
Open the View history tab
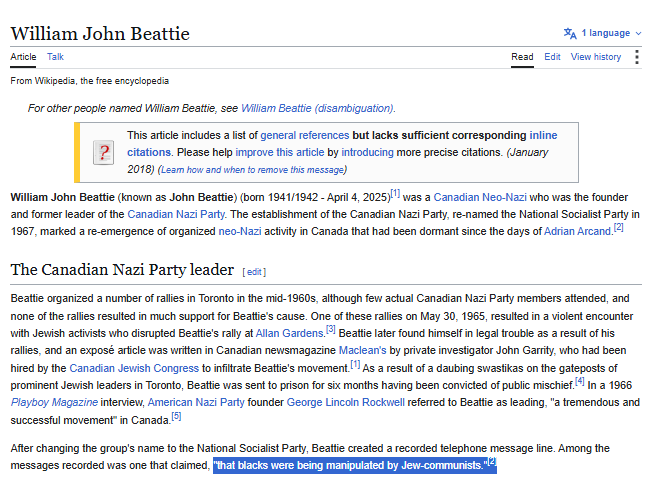coord(596,57)
